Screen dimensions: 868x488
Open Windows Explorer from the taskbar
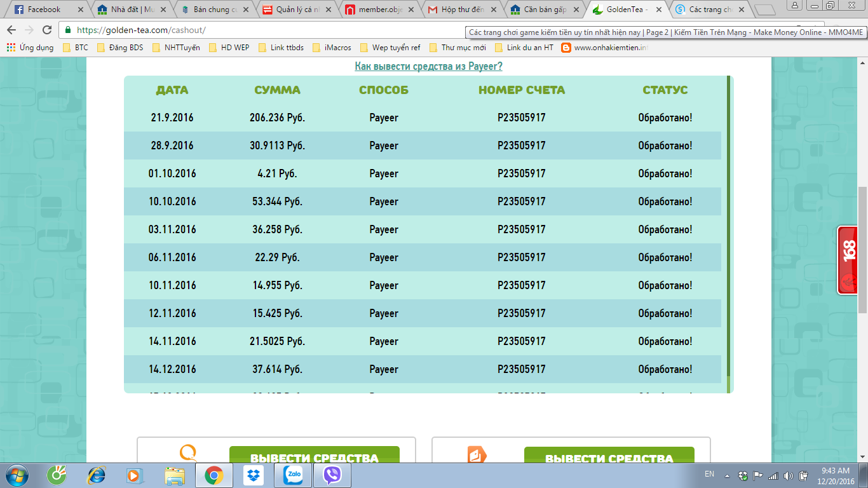coord(174,475)
